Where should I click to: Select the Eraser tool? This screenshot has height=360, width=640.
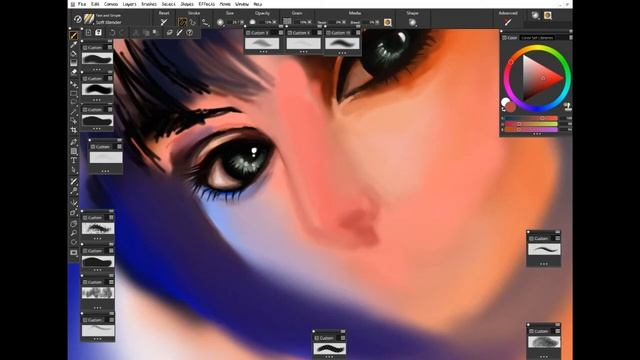[x=73, y=72]
